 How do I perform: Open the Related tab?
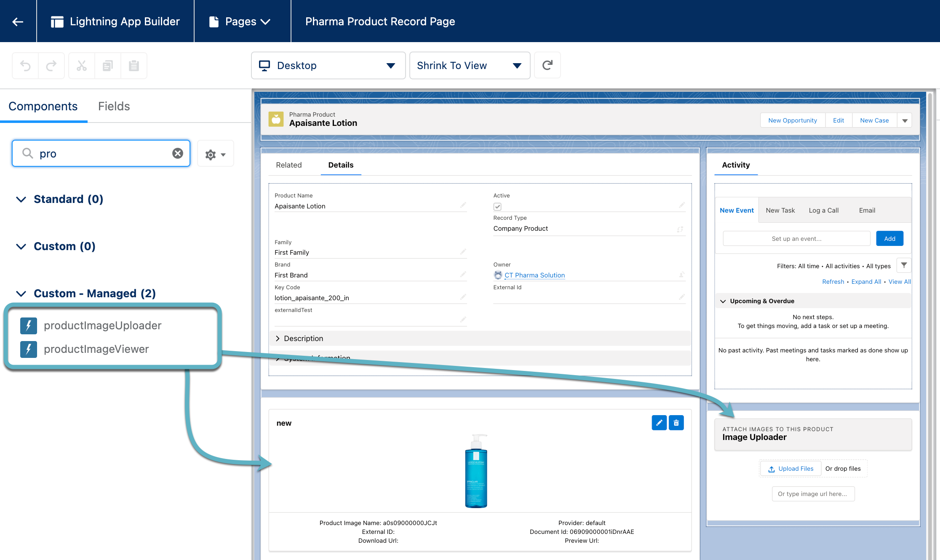[288, 165]
